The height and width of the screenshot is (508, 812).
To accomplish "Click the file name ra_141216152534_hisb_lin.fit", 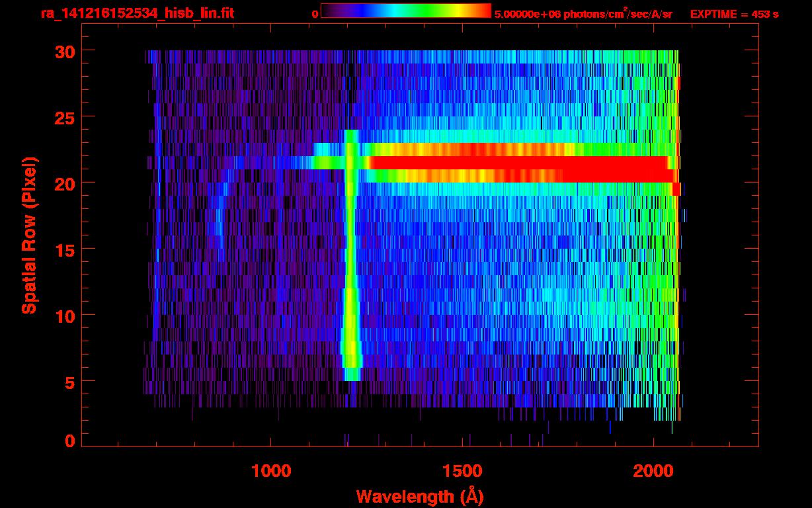I will click(x=136, y=13).
